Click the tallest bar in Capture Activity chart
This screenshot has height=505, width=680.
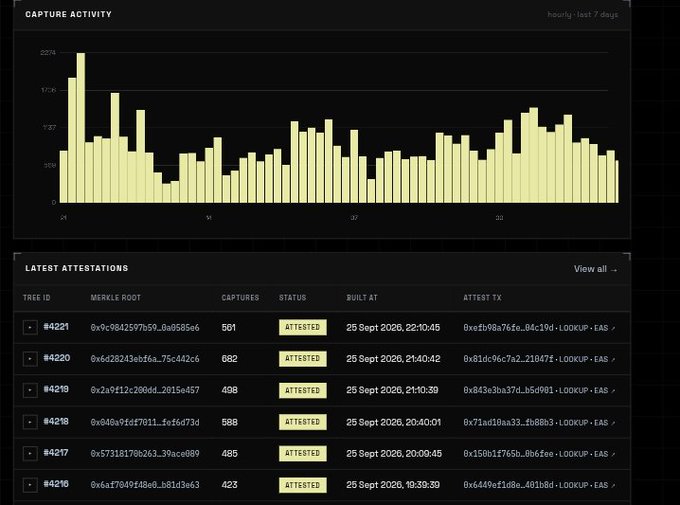(x=81, y=128)
